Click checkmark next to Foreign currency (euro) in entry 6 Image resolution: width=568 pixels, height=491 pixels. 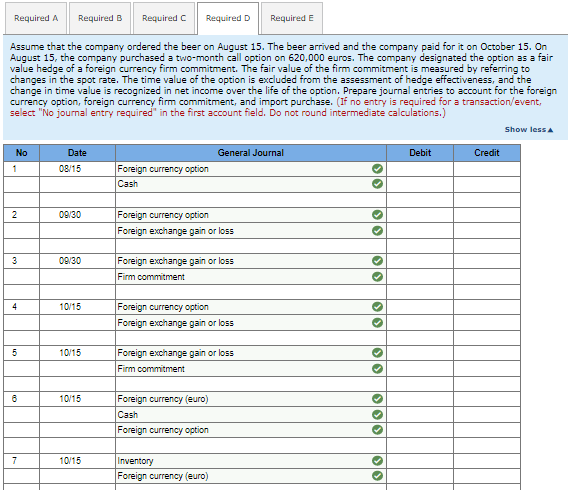377,399
